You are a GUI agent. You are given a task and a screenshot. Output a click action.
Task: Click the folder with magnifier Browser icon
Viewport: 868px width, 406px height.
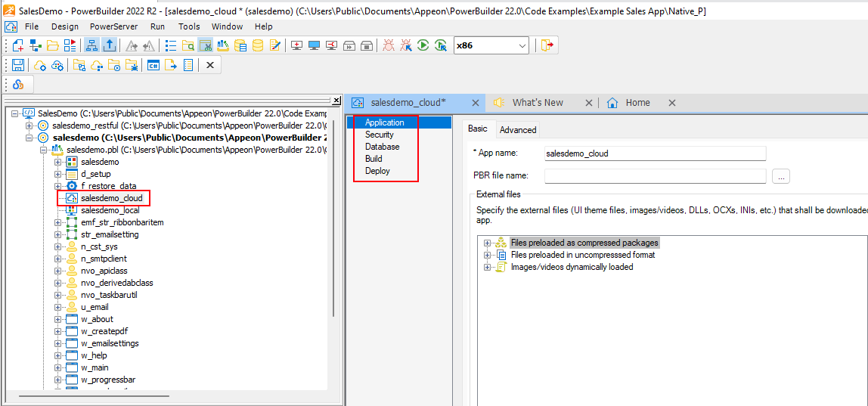click(x=188, y=45)
